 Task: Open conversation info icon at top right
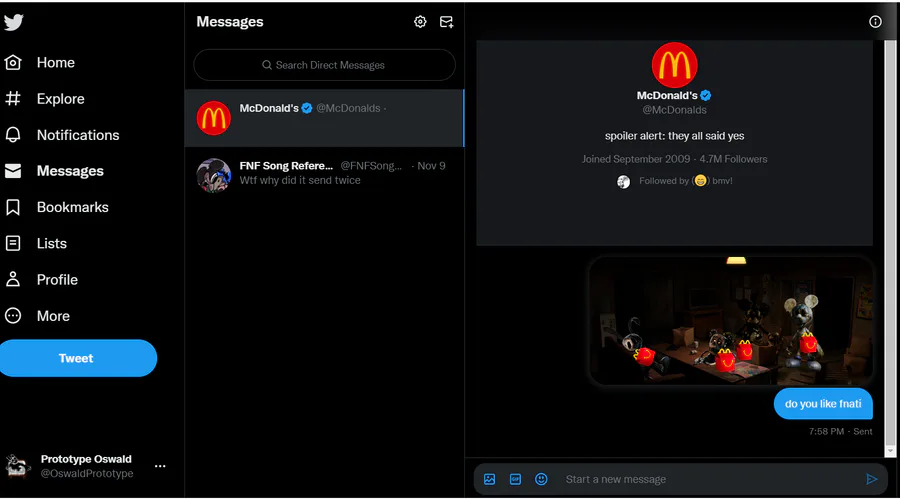tap(875, 22)
